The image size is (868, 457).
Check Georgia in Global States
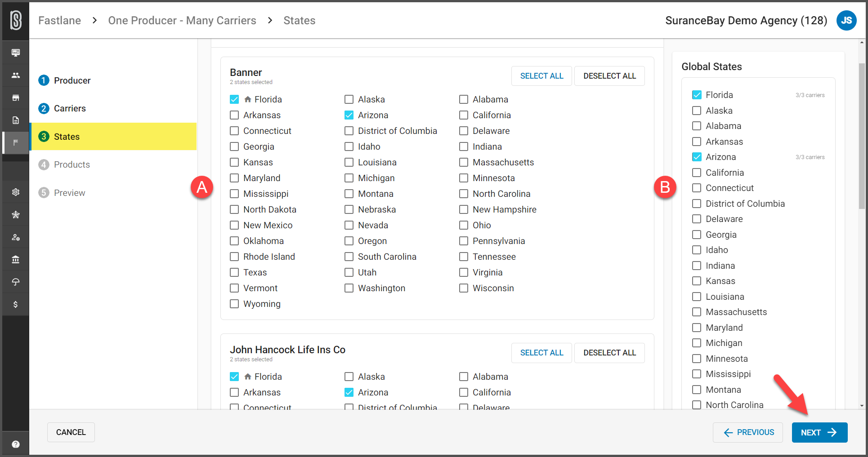697,235
